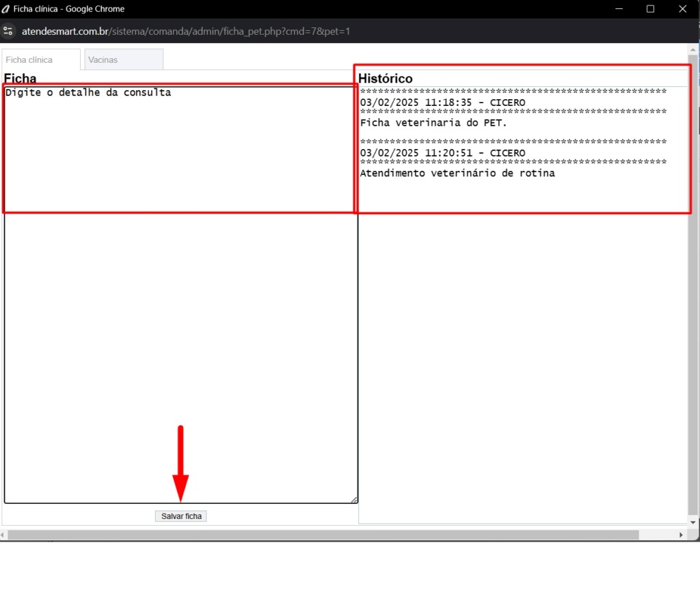Switch to the Vacinas tab
Image resolution: width=700 pixels, height=612 pixels.
123,59
